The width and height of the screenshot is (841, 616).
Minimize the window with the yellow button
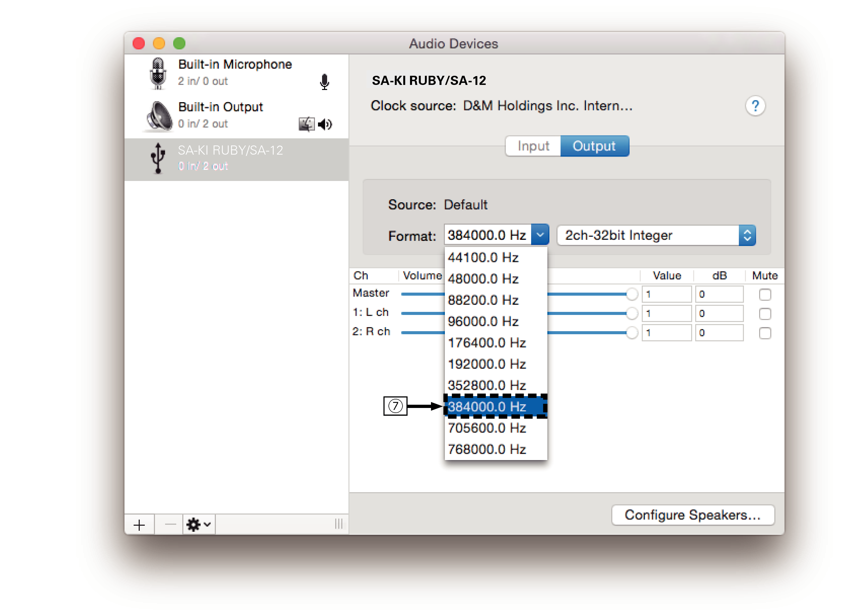click(x=159, y=44)
